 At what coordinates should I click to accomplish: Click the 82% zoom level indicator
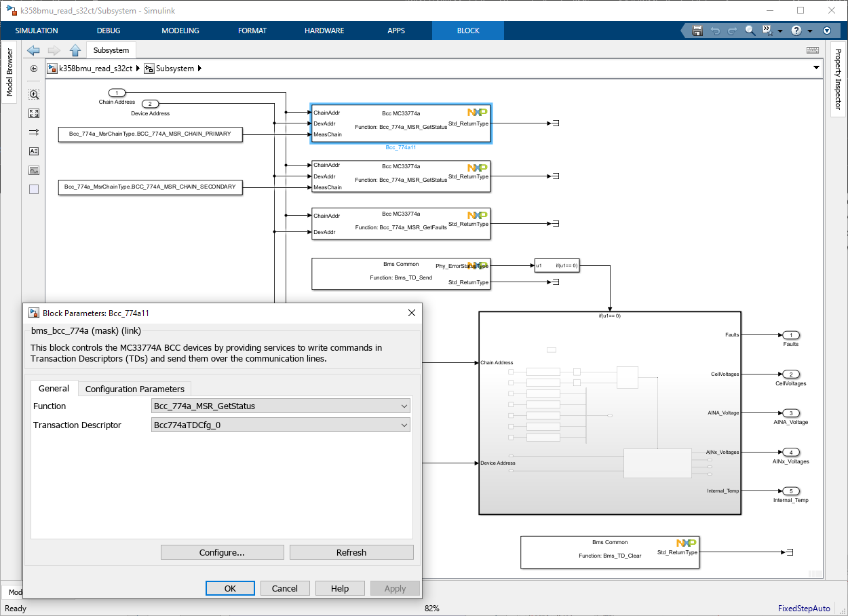click(x=431, y=609)
